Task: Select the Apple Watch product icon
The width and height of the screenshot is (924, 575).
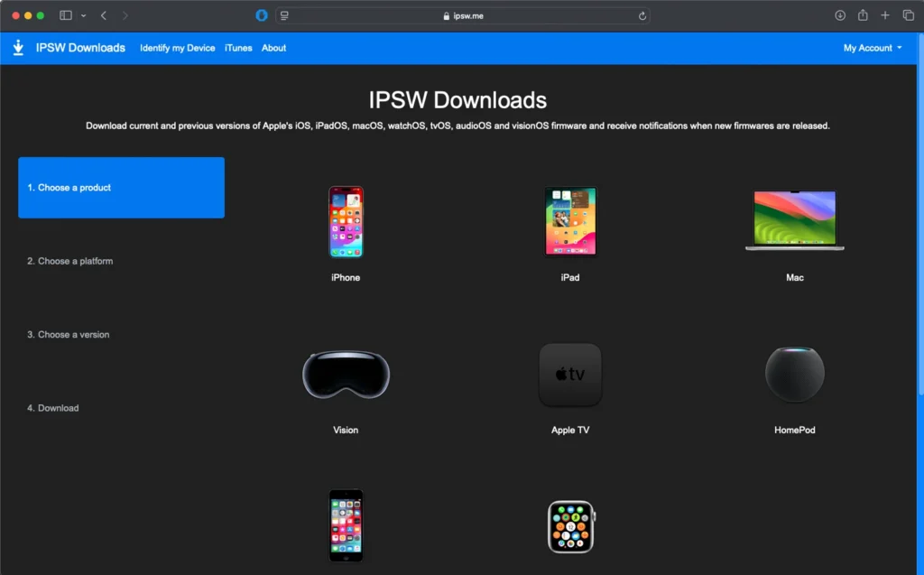Action: 569,526
